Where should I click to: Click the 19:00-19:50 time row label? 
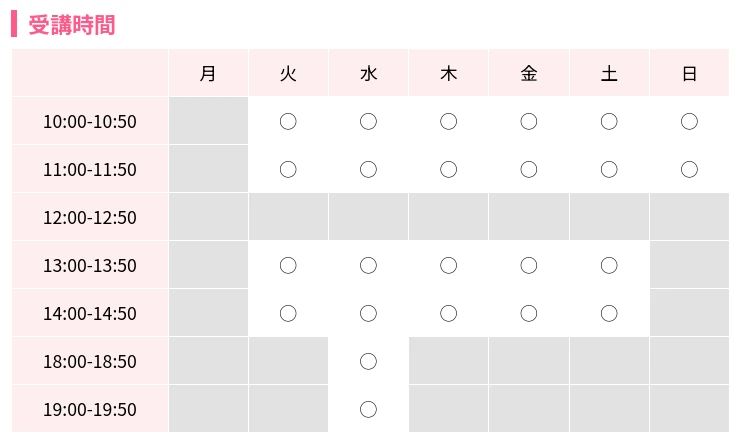[90, 409]
